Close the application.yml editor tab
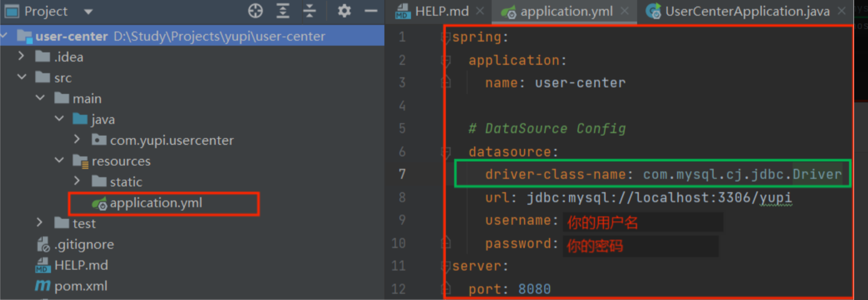The image size is (868, 300). point(625,11)
